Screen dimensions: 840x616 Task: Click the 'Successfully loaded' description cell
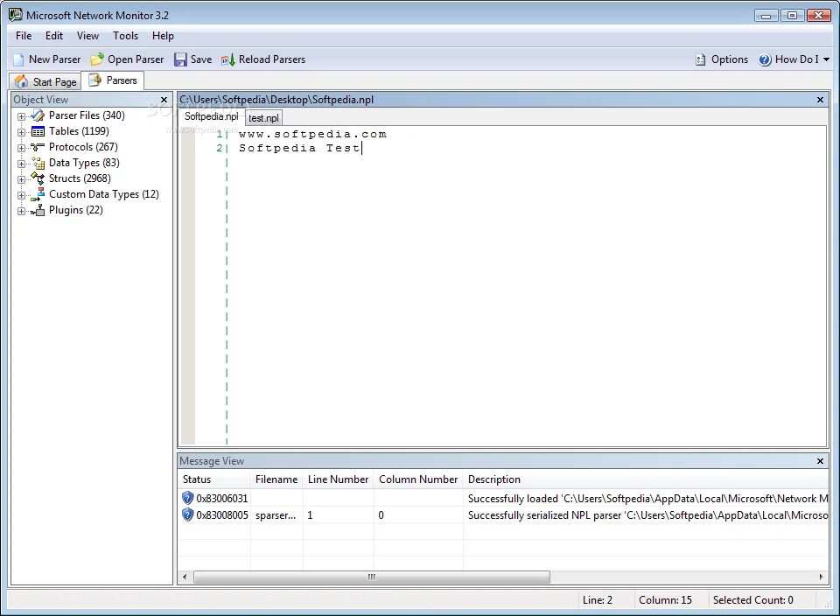click(647, 499)
